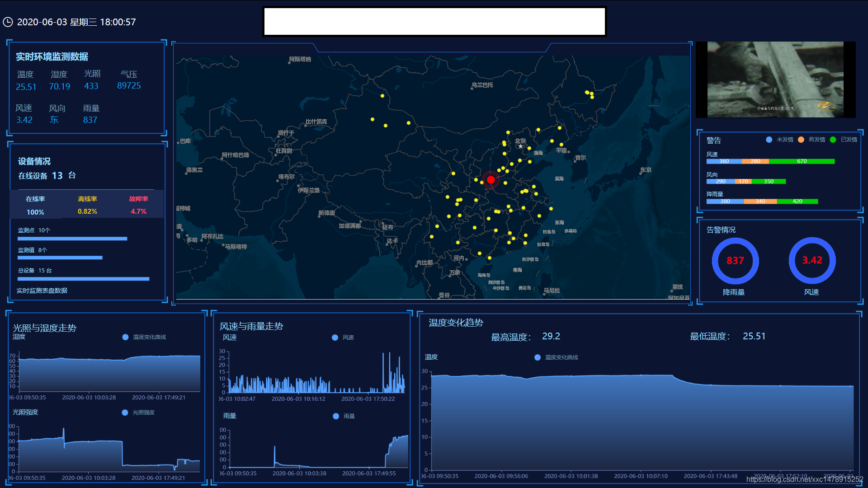Click the video thumbnail at top right
Image resolution: width=868 pixels, height=488 pixels.
click(x=775, y=80)
